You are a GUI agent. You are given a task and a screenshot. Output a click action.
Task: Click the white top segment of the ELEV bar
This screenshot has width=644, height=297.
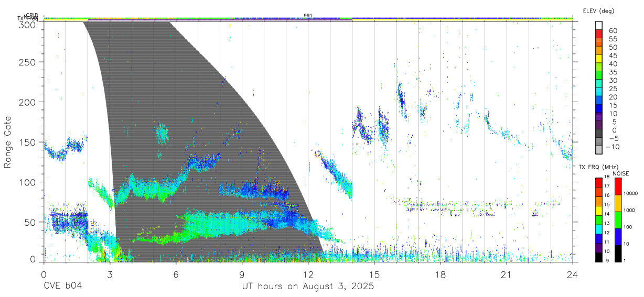tap(599, 25)
